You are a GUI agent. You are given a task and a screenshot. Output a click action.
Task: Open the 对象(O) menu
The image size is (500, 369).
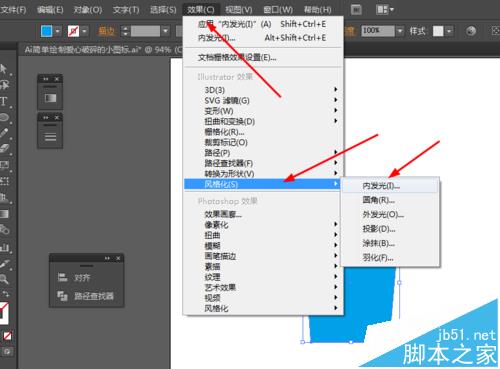[88, 10]
